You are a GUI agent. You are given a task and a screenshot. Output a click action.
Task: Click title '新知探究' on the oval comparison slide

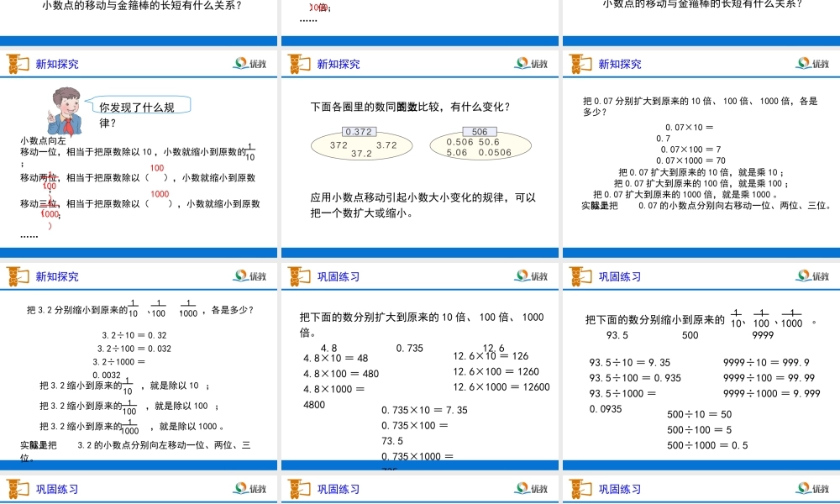[338, 65]
